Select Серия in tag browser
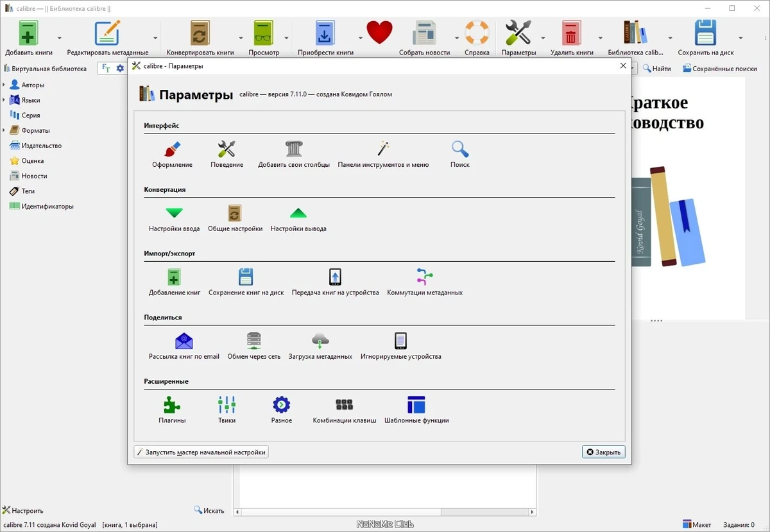 pyautogui.click(x=25, y=115)
